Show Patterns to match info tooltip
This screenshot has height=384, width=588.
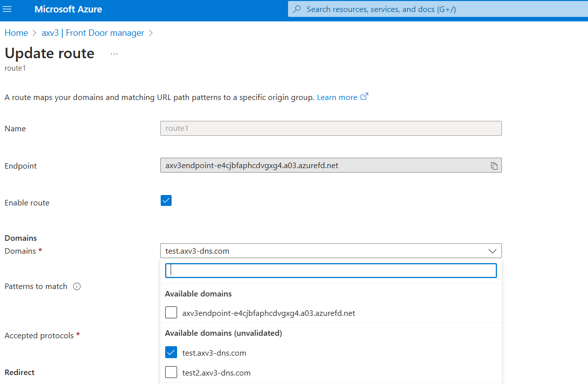[77, 287]
